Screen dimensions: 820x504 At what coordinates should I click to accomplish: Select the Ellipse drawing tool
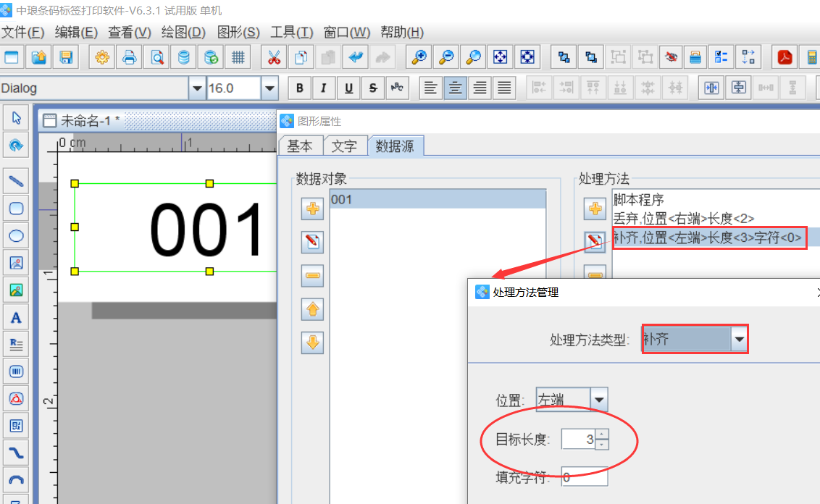pos(16,235)
